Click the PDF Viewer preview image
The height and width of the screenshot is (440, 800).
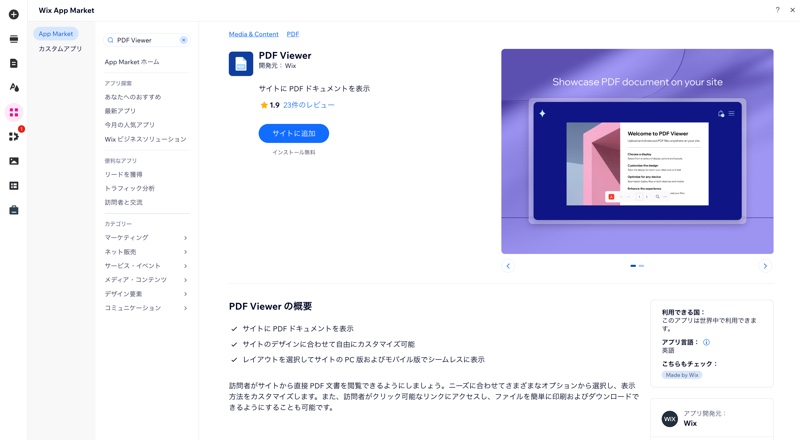637,151
